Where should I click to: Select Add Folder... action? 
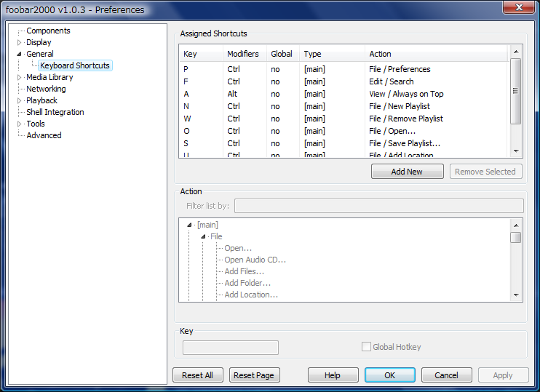pyautogui.click(x=247, y=283)
